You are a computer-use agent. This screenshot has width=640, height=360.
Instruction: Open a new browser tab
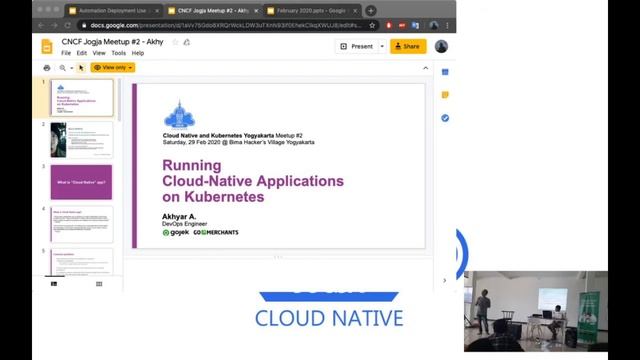pos(371,11)
